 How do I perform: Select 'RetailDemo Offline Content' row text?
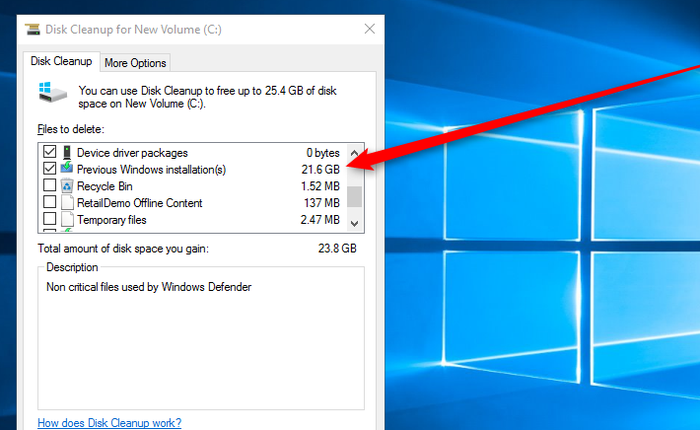139,203
